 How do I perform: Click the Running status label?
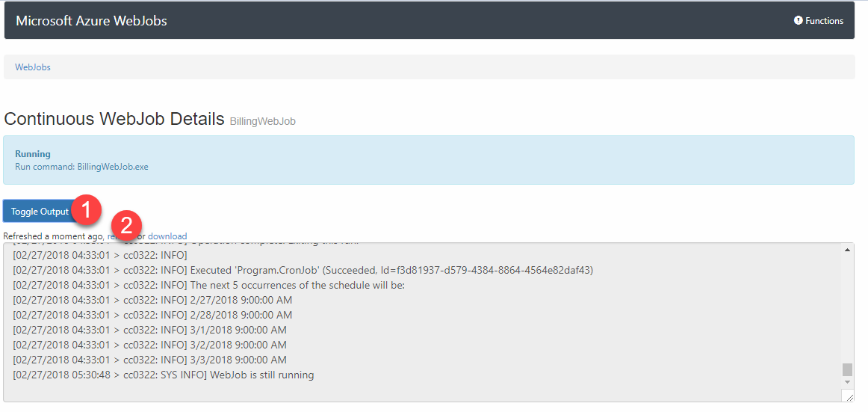(x=33, y=154)
